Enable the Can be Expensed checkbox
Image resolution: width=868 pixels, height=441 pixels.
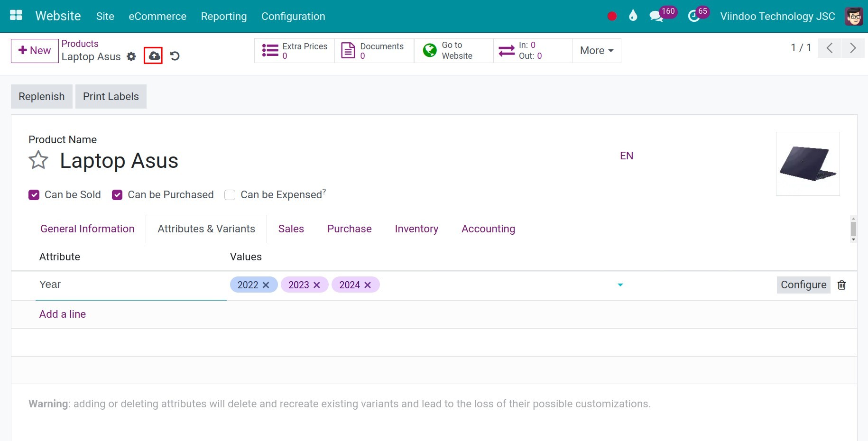click(230, 195)
